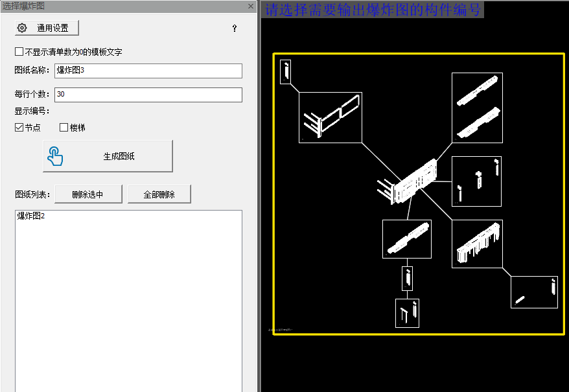This screenshot has width=569, height=392.
Task: Close the 选择爆炸图 panel
Action: tap(251, 6)
